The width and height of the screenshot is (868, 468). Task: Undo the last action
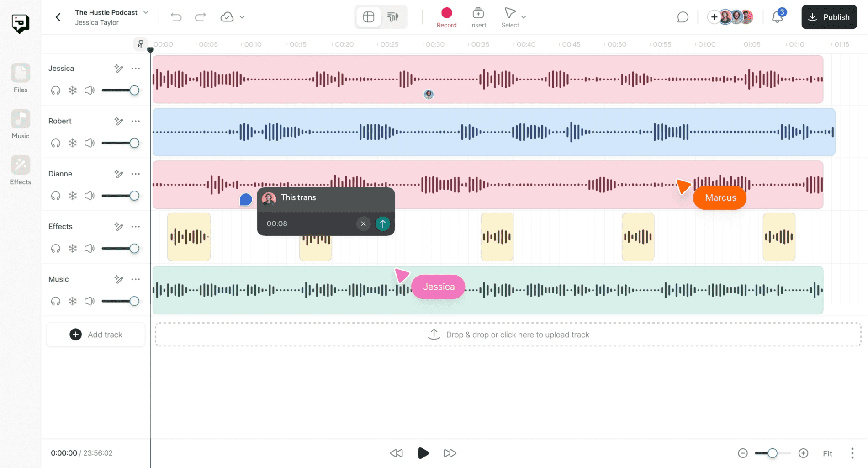click(176, 17)
